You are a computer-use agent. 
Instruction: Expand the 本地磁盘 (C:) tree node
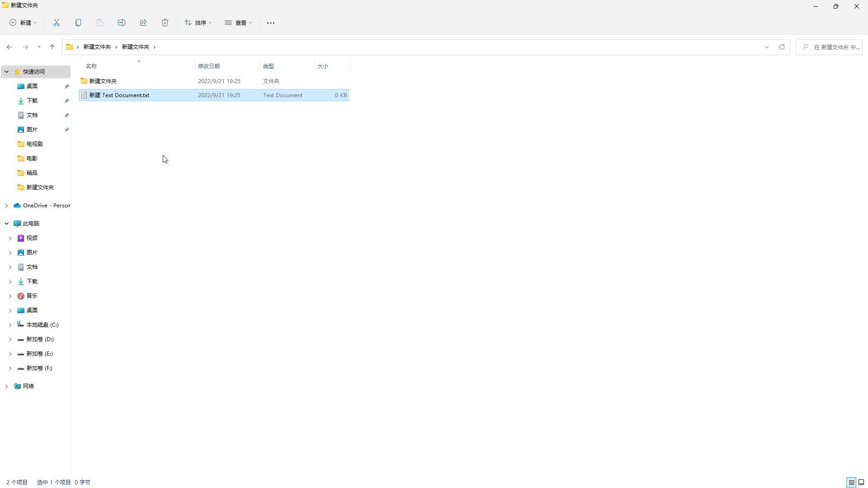coord(10,325)
